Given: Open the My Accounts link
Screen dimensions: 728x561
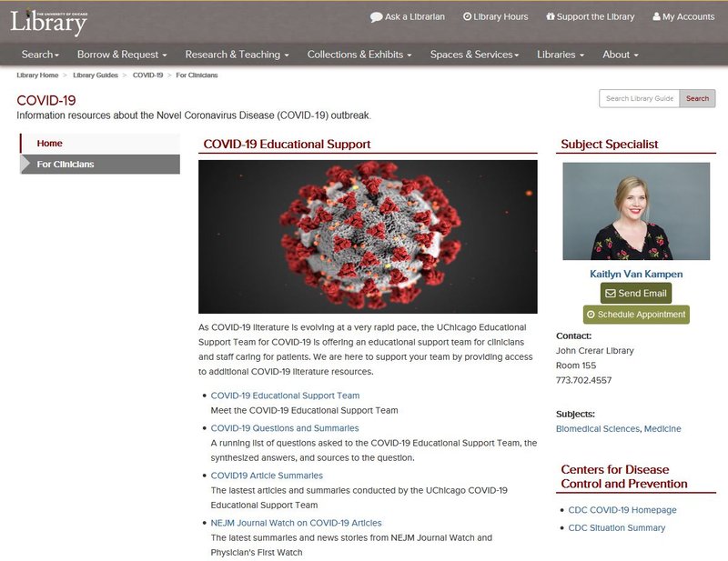Looking at the screenshot, I should tap(683, 17).
